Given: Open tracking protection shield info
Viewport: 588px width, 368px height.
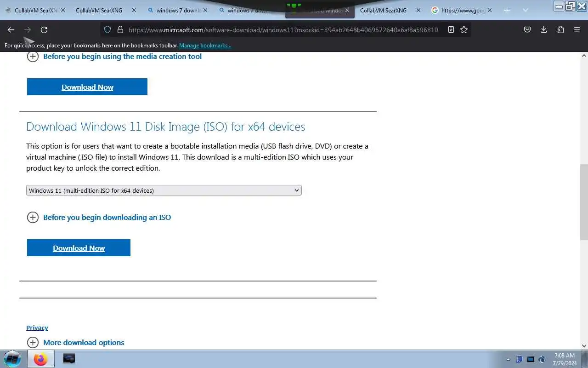Looking at the screenshot, I should click(x=107, y=29).
